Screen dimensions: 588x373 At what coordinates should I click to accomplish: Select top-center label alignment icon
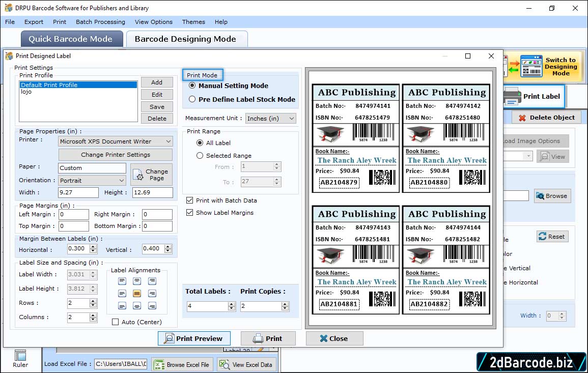click(137, 281)
